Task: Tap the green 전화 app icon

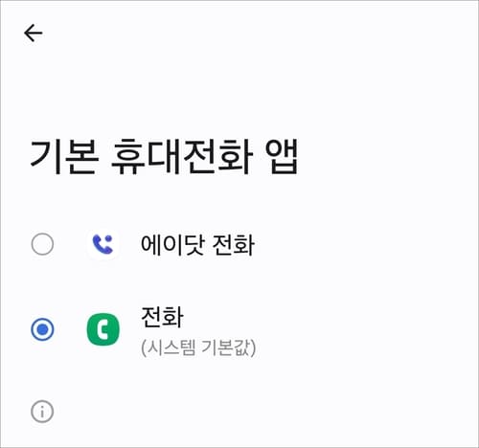Action: pyautogui.click(x=103, y=329)
